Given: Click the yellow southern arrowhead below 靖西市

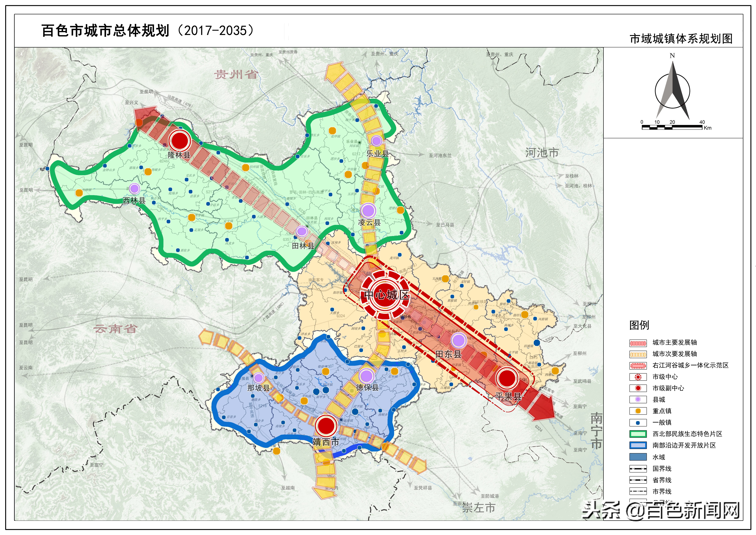Looking at the screenshot, I should pyautogui.click(x=324, y=493).
